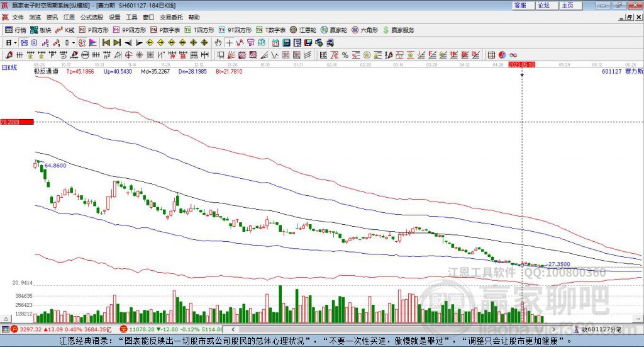Click the Up=40.5430 value
This screenshot has height=347, width=644.
click(x=118, y=72)
